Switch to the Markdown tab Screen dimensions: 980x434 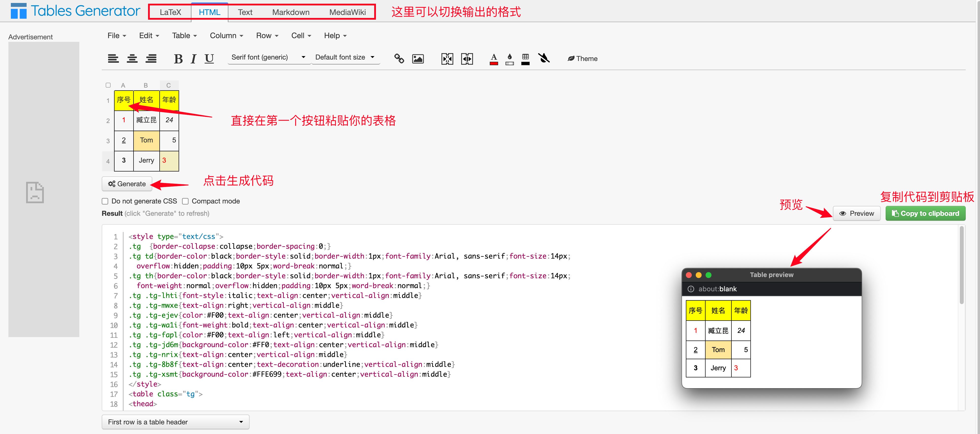(291, 12)
